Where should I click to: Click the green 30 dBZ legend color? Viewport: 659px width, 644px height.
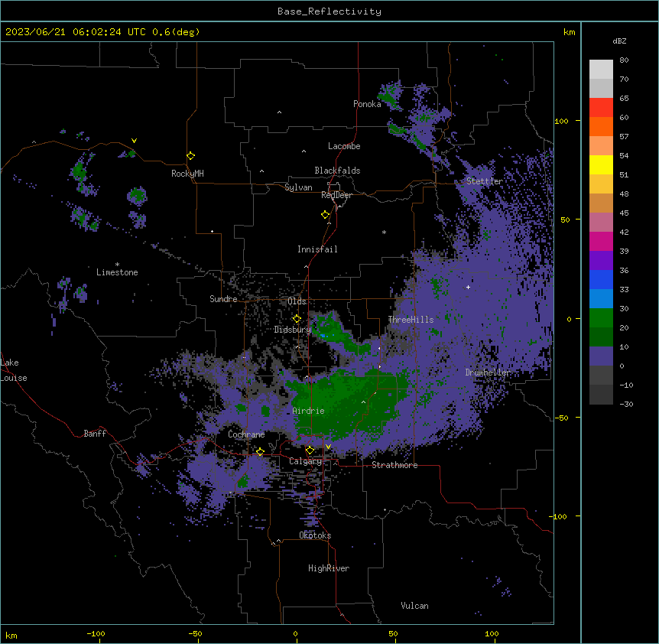point(601,318)
